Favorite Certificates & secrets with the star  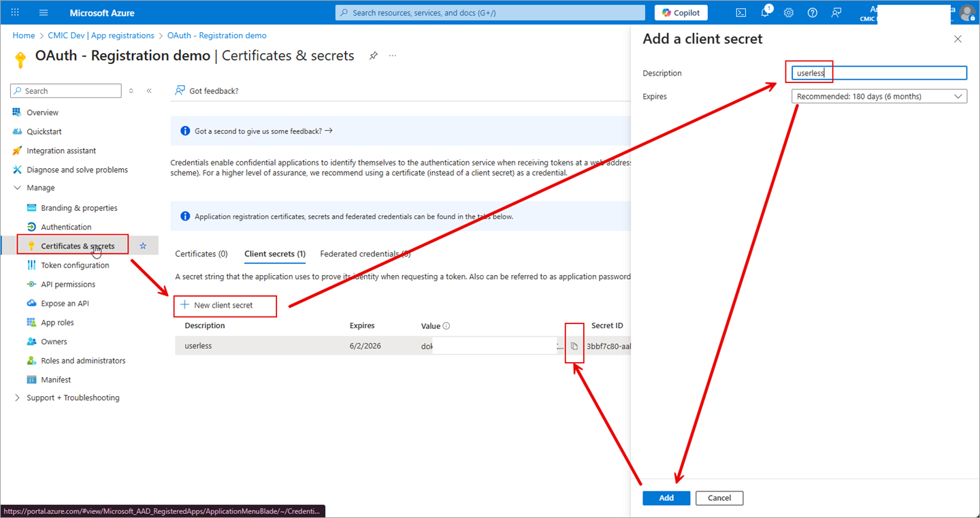[x=143, y=244]
